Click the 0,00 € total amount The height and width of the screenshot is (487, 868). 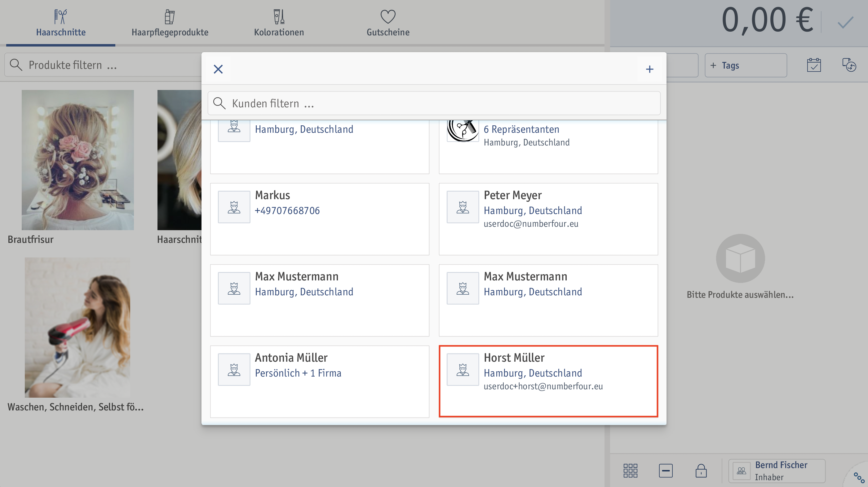pyautogui.click(x=767, y=20)
